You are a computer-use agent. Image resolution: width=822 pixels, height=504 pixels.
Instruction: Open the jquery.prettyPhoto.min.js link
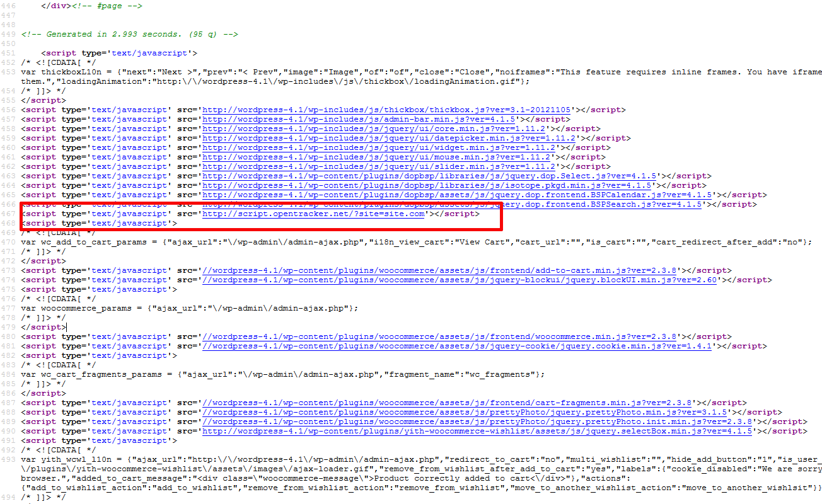click(465, 412)
